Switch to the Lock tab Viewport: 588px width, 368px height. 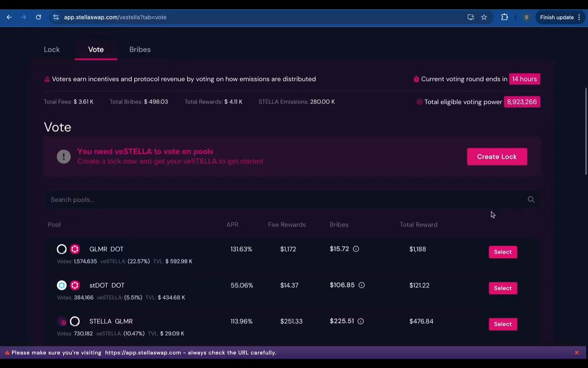52,50
